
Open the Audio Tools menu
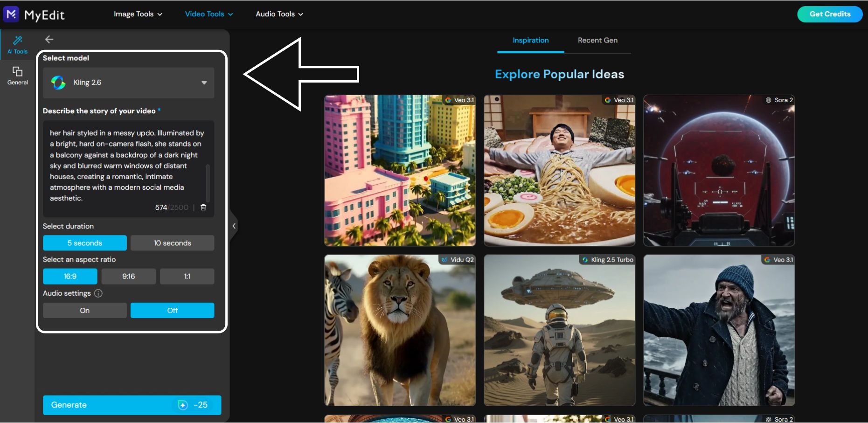279,14
